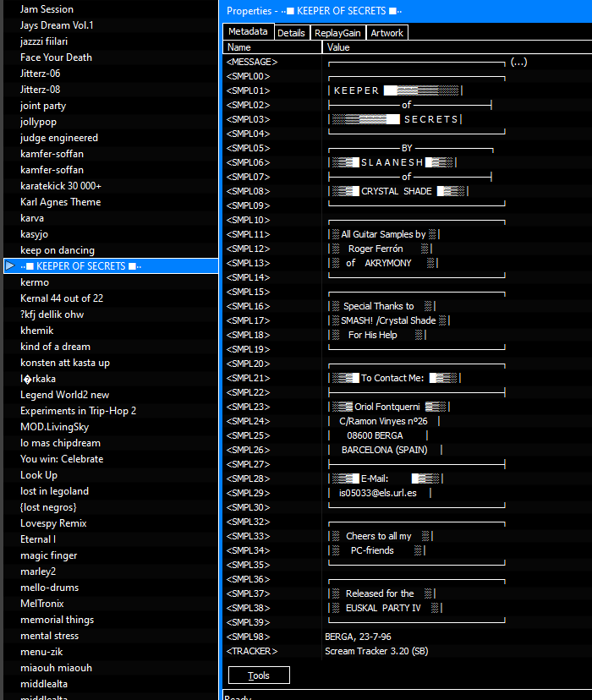Click the Metadata tab
This screenshot has height=700, width=592.
coord(248,32)
